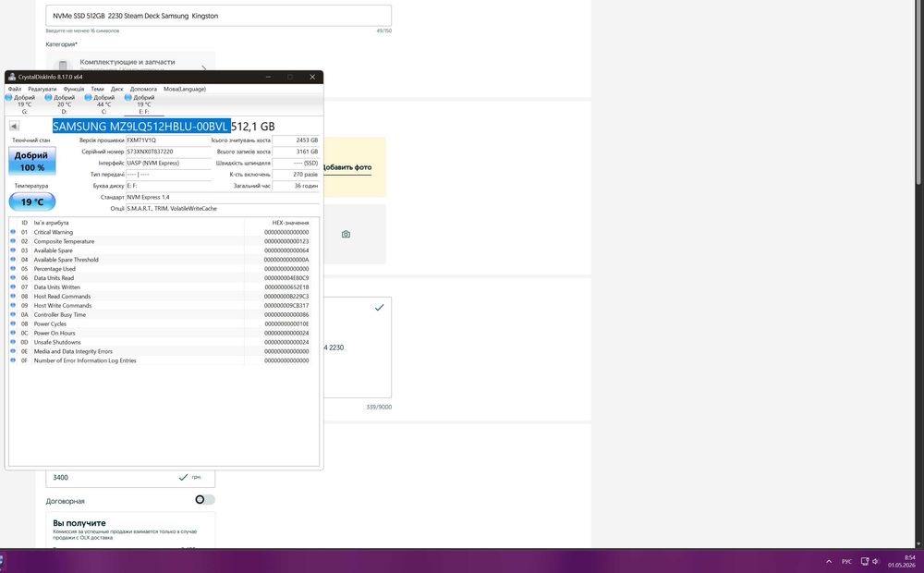
Task: Click status orb of Data Units Written row
Action: [x=13, y=287]
